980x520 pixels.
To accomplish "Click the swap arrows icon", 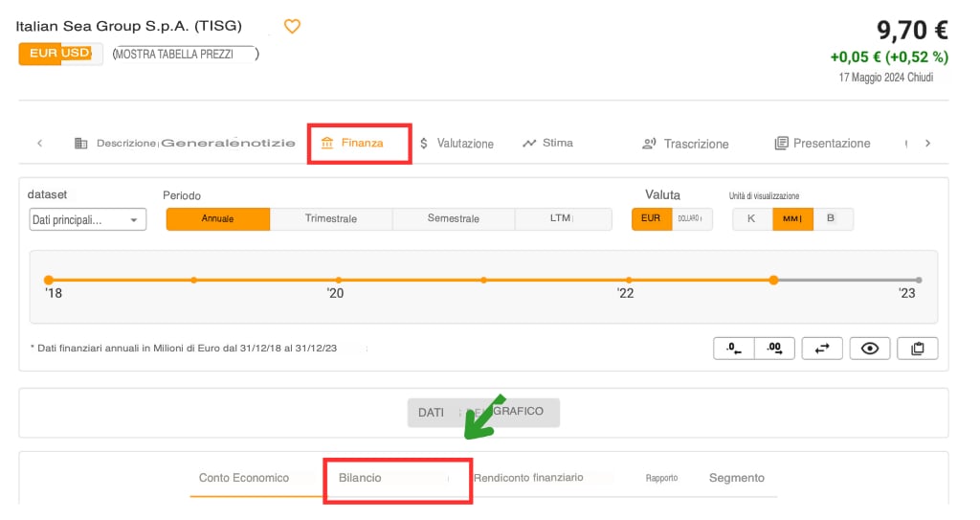I will pos(821,349).
